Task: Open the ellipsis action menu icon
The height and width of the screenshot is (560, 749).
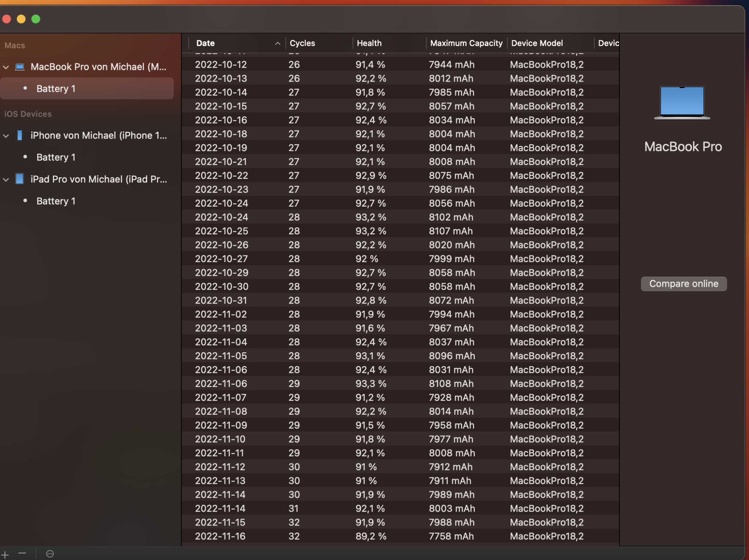Action: coord(50,554)
